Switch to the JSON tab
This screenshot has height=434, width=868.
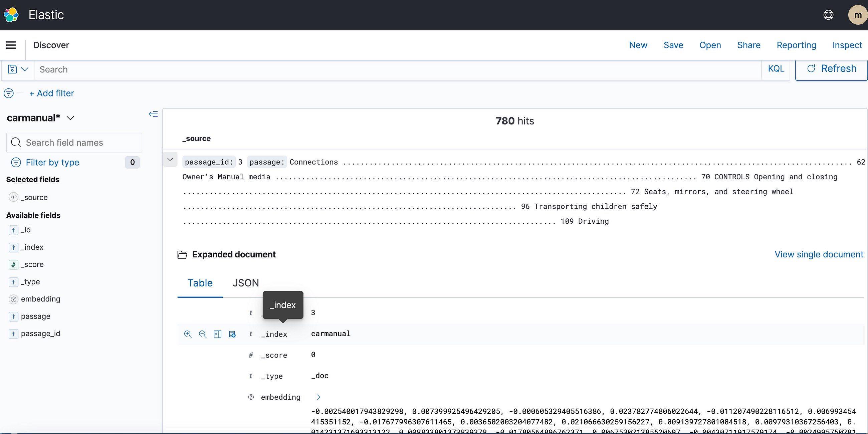tap(245, 283)
